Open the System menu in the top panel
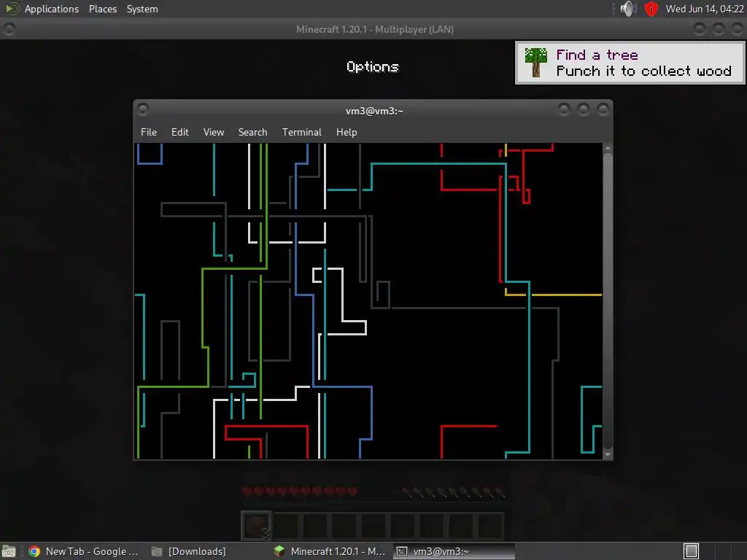This screenshot has width=747, height=560. click(142, 9)
